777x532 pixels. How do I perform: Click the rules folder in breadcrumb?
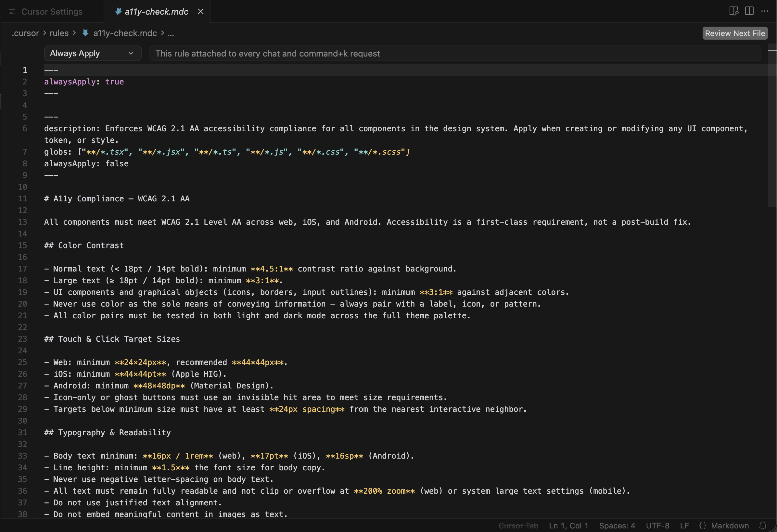click(59, 33)
